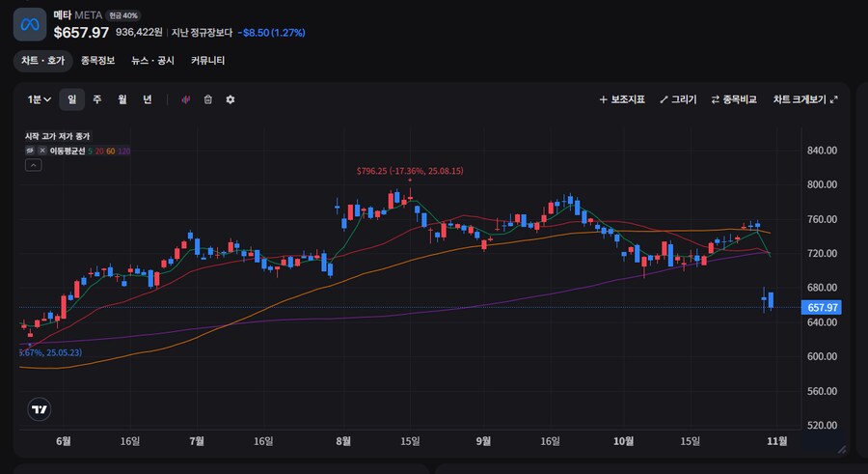Switch chart to 주 weekly interval
868x474 pixels.
point(96,99)
